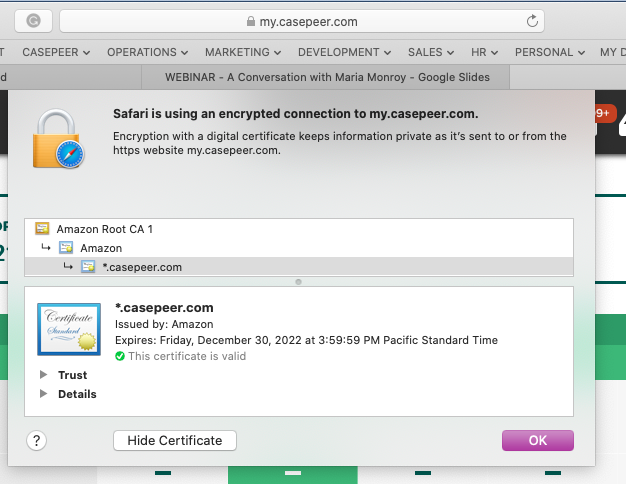Open the MARKETING bookmarks dropdown
The image size is (626, 484).
click(243, 52)
